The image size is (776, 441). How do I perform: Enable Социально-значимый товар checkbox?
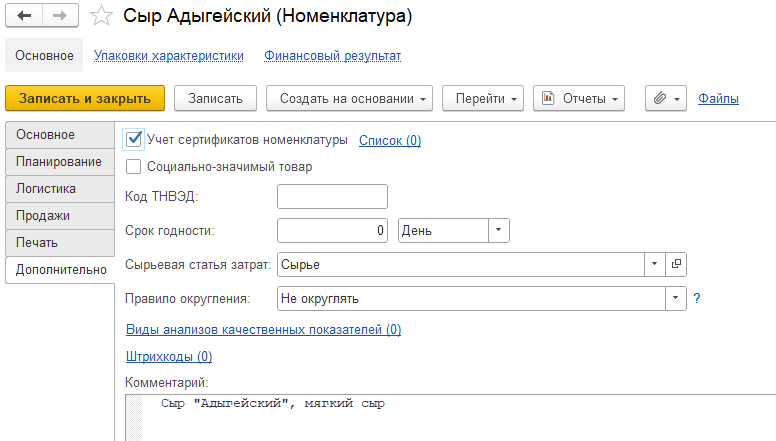(135, 167)
